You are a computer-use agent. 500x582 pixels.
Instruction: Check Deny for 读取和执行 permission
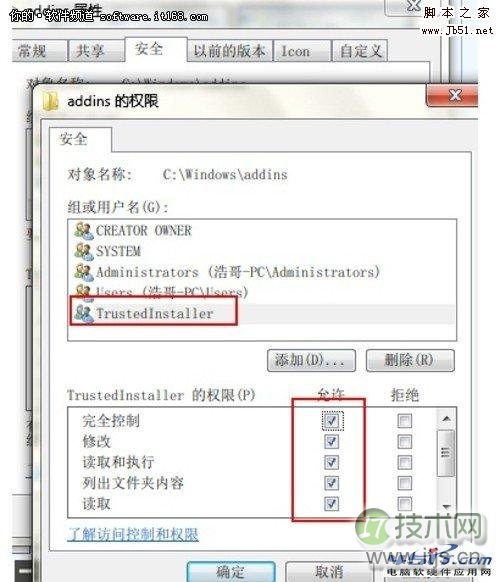point(404,462)
